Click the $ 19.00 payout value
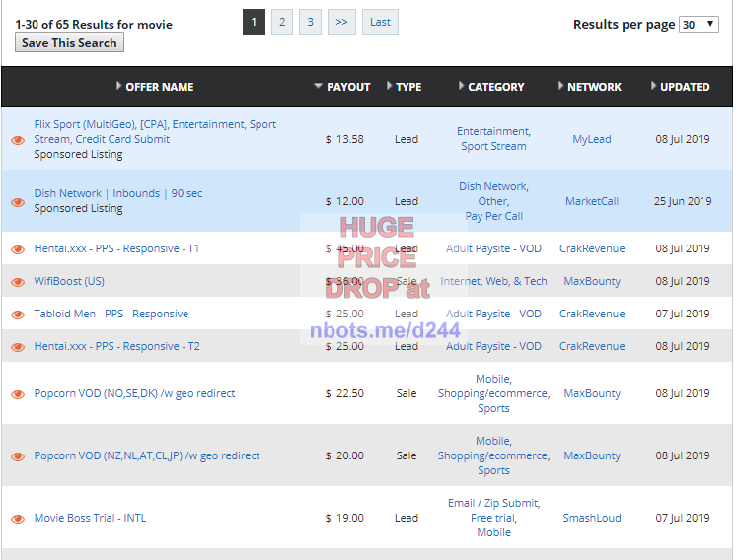Viewport: 740px width, 560px height. click(344, 518)
